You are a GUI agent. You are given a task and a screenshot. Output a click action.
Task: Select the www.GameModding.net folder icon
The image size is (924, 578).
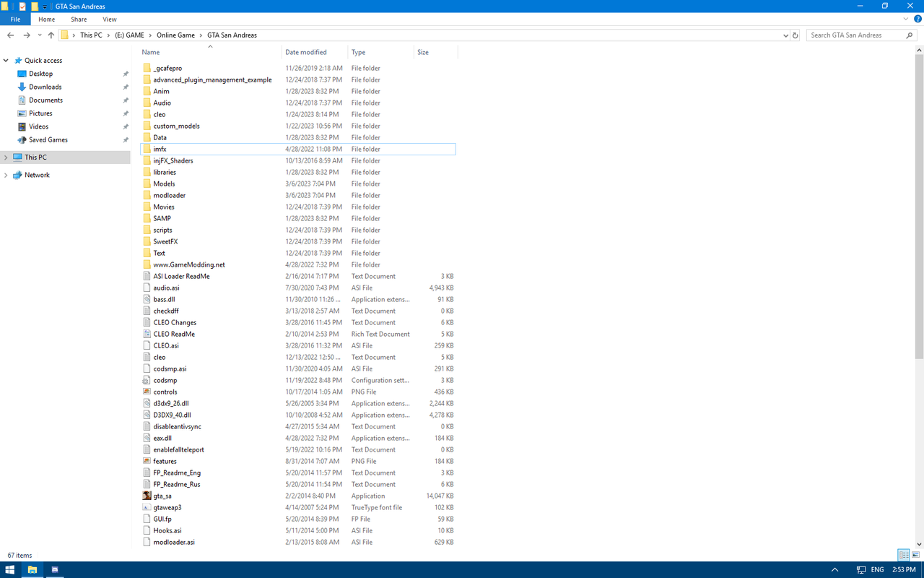point(147,264)
